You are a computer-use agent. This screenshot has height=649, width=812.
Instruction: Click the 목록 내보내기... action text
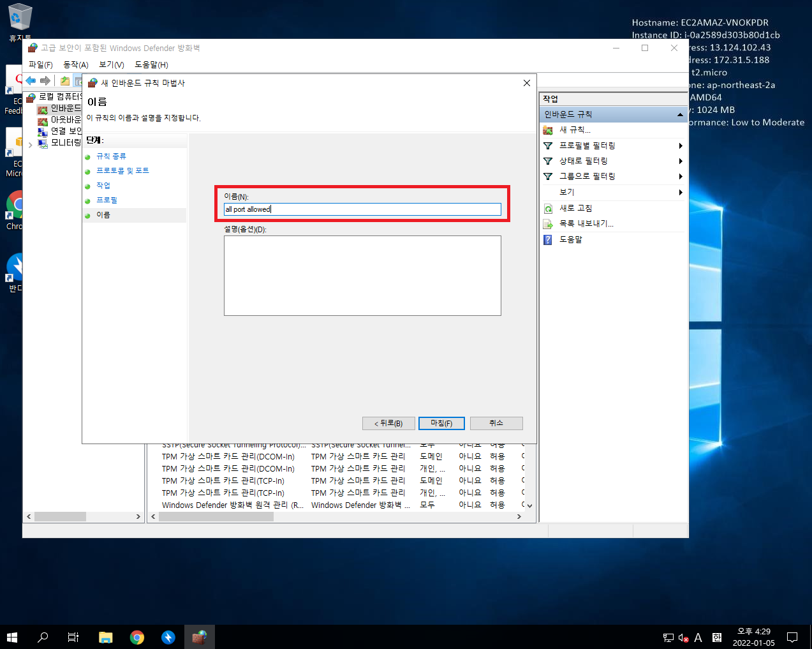pyautogui.click(x=586, y=224)
